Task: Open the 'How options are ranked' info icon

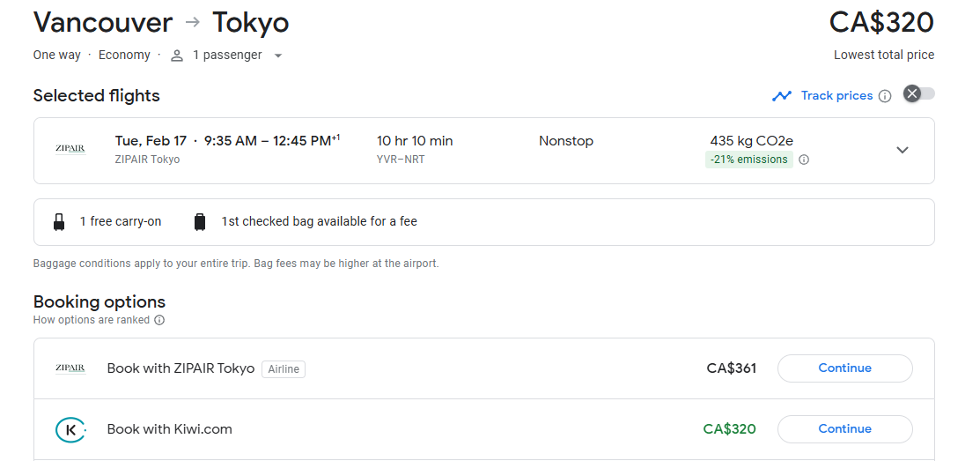Action: tap(159, 320)
